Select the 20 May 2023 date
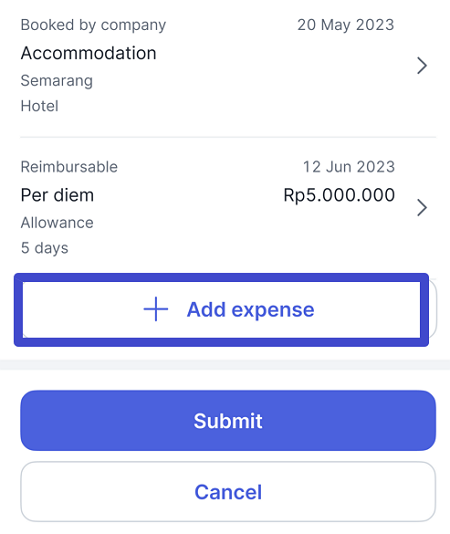This screenshot has height=534, width=450. pos(346,25)
